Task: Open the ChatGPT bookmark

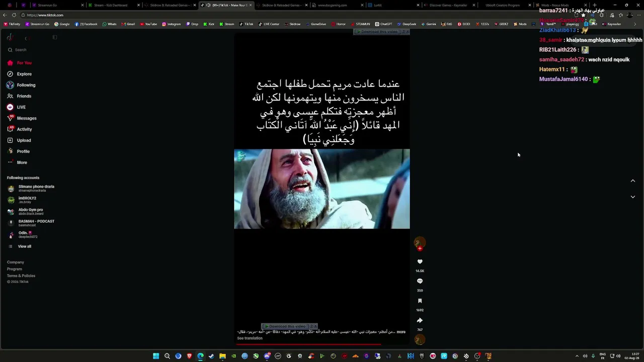Action: point(383,24)
